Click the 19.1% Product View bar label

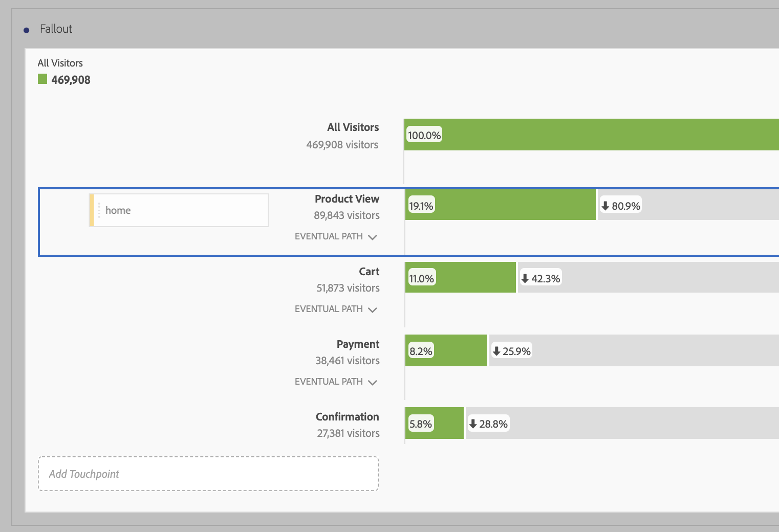(x=421, y=206)
